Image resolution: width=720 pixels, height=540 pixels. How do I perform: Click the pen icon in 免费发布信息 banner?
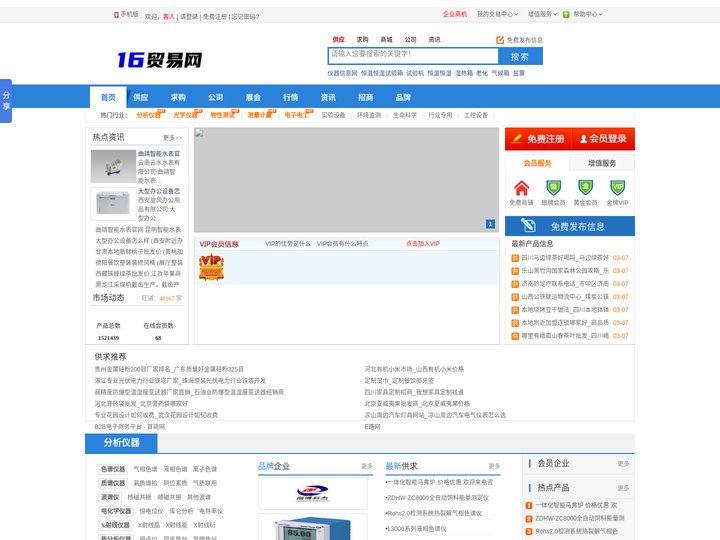tap(529, 225)
